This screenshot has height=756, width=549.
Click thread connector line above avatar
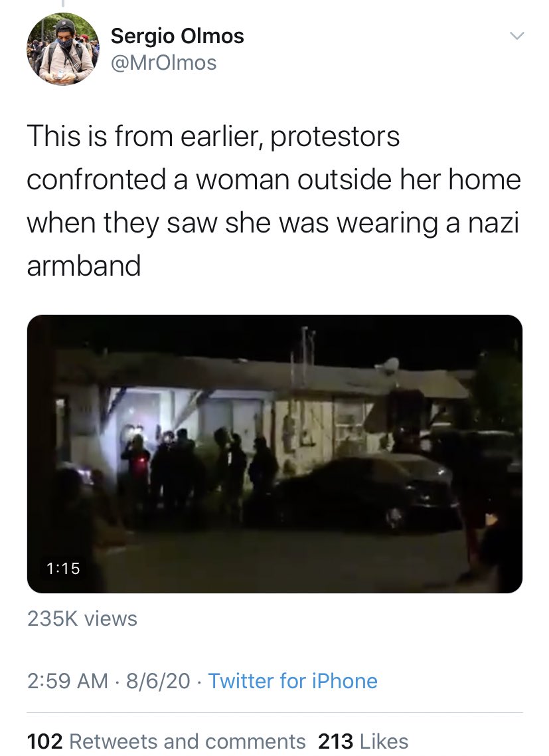tap(62, 4)
